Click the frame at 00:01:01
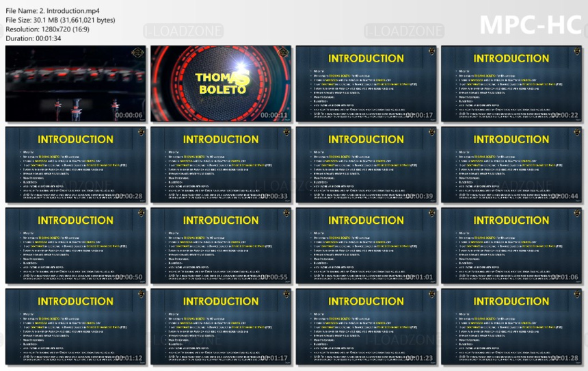Screen dimensions: 588x371 tap(366, 246)
